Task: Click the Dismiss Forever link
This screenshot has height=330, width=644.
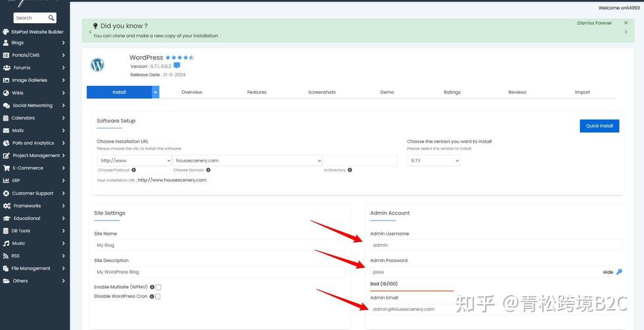Action: [595, 23]
